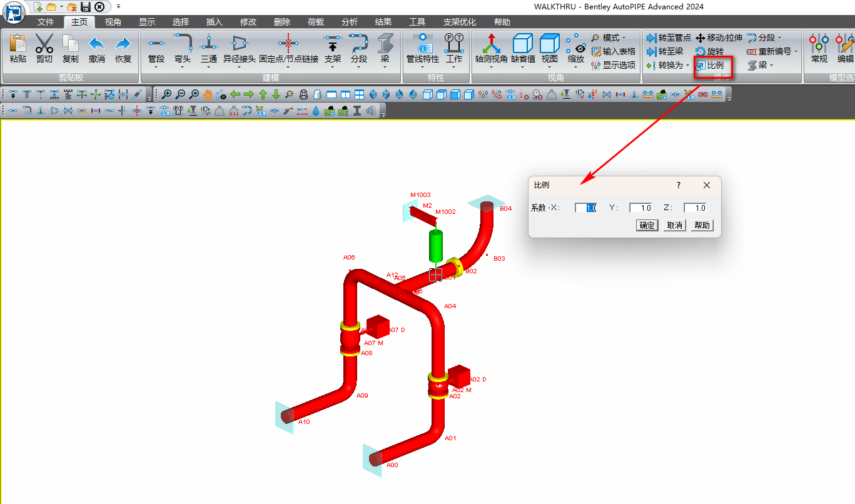Screen dimensions: 855x504
Task: Click the Y scale factor input field
Action: pos(640,208)
